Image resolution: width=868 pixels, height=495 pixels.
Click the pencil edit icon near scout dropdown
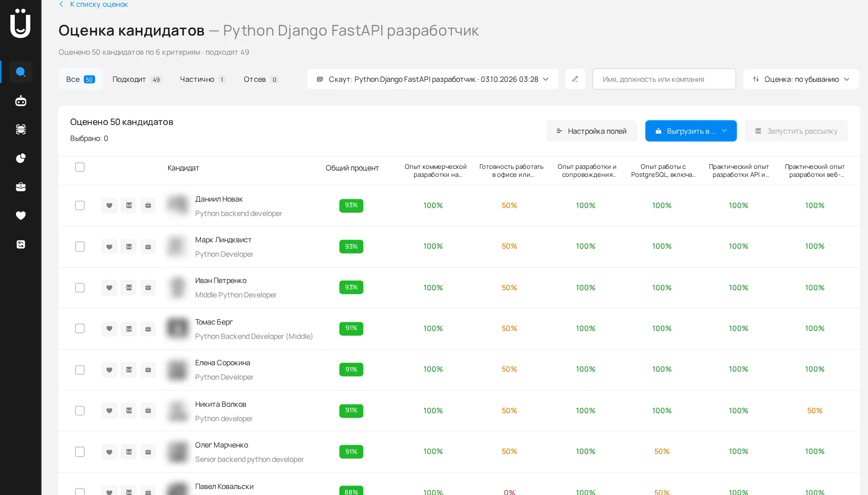[x=575, y=79]
